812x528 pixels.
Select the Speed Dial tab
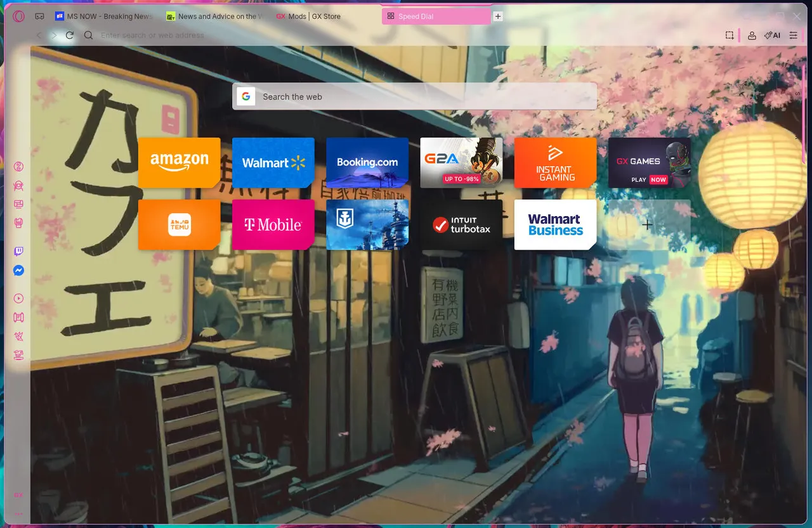(x=436, y=16)
